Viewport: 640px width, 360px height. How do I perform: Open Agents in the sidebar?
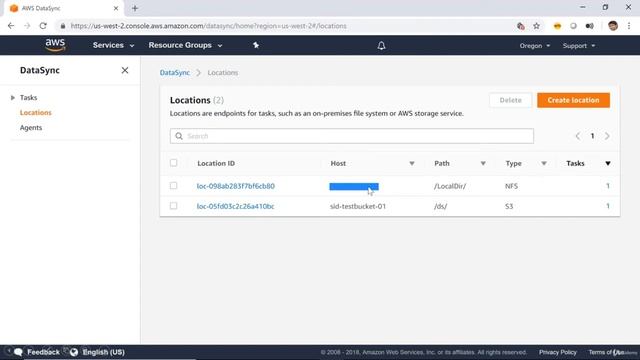click(x=31, y=128)
